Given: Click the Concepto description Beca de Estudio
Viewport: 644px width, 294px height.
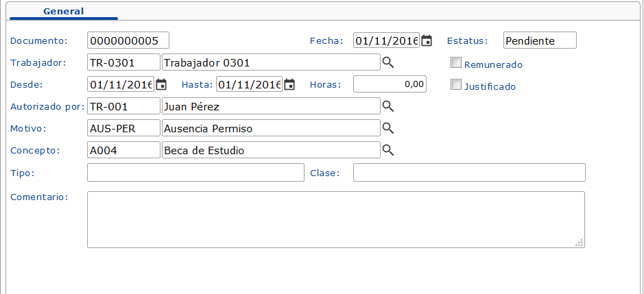Looking at the screenshot, I should coord(270,150).
